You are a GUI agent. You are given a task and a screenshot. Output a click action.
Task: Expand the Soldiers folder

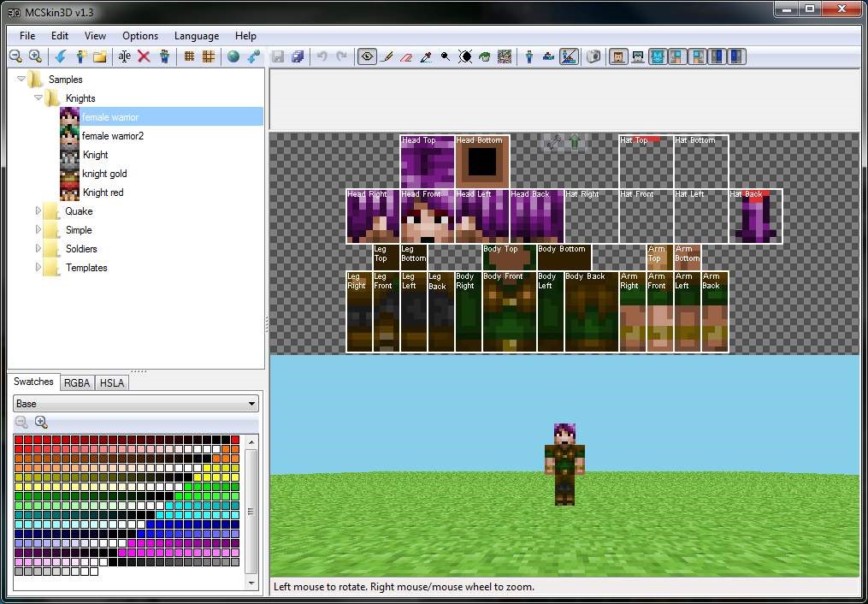[39, 248]
